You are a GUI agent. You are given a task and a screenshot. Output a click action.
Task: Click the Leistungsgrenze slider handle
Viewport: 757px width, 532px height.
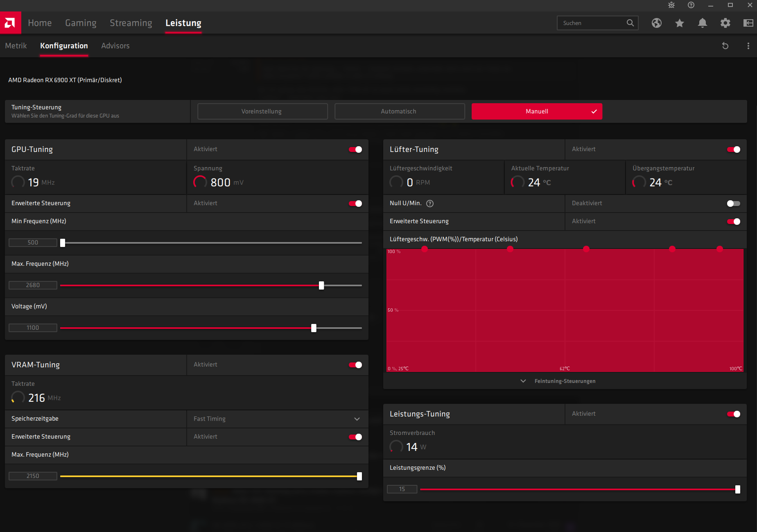click(738, 489)
